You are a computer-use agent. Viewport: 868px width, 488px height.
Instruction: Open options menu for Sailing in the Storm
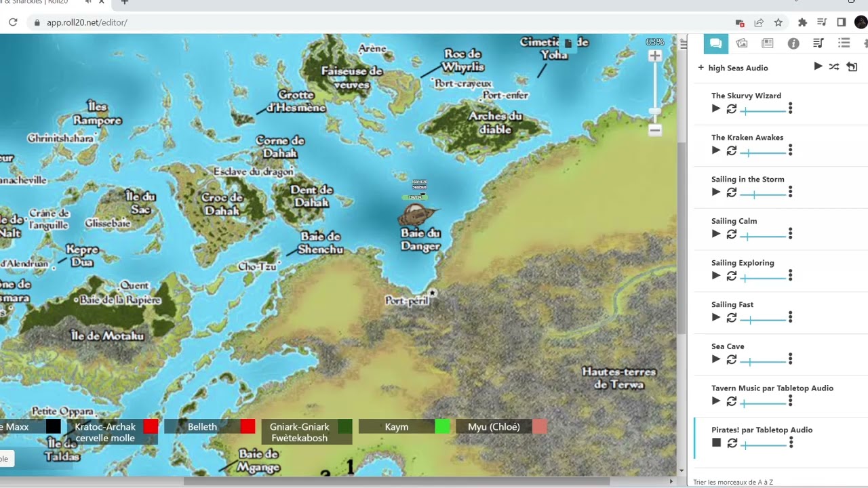pyautogui.click(x=791, y=192)
